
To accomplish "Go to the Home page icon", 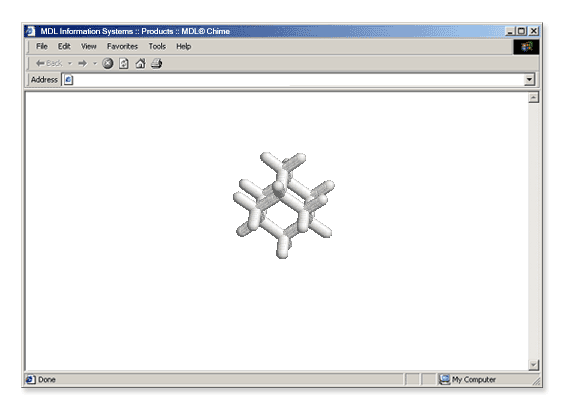I will pos(140,64).
